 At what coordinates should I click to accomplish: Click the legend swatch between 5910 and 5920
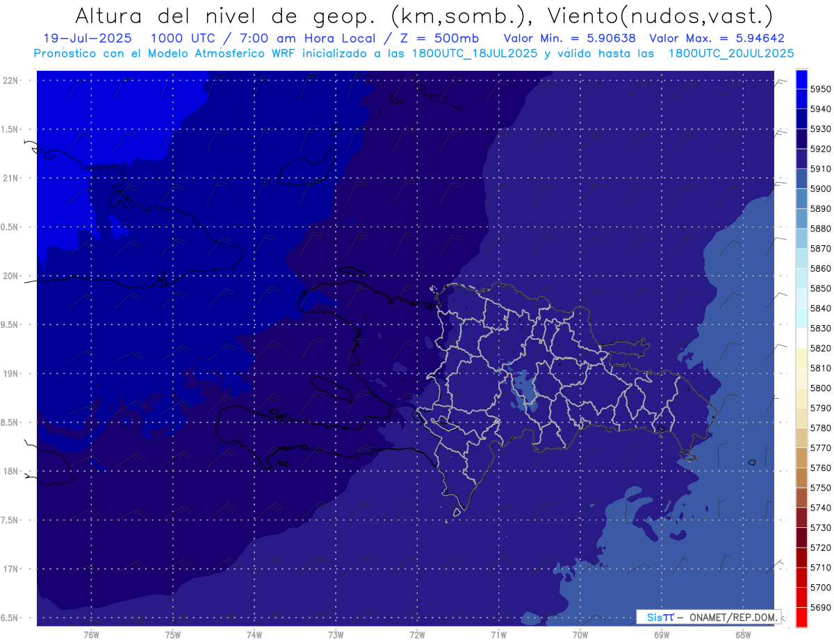[x=801, y=159]
